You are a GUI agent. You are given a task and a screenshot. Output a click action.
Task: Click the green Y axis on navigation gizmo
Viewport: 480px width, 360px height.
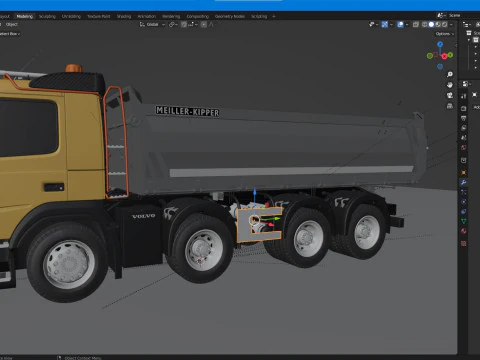450,55
